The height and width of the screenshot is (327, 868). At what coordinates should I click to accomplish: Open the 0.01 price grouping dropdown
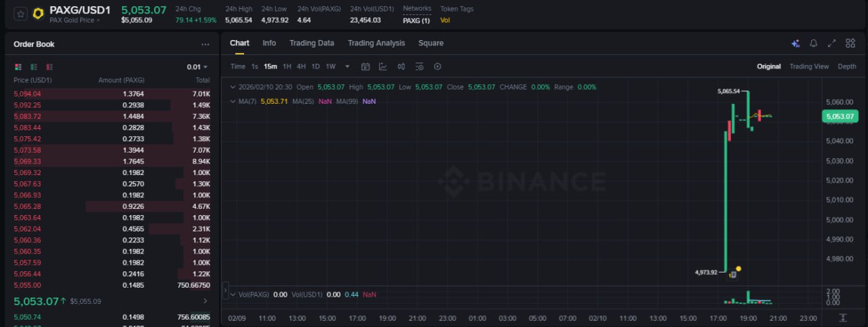click(x=197, y=67)
